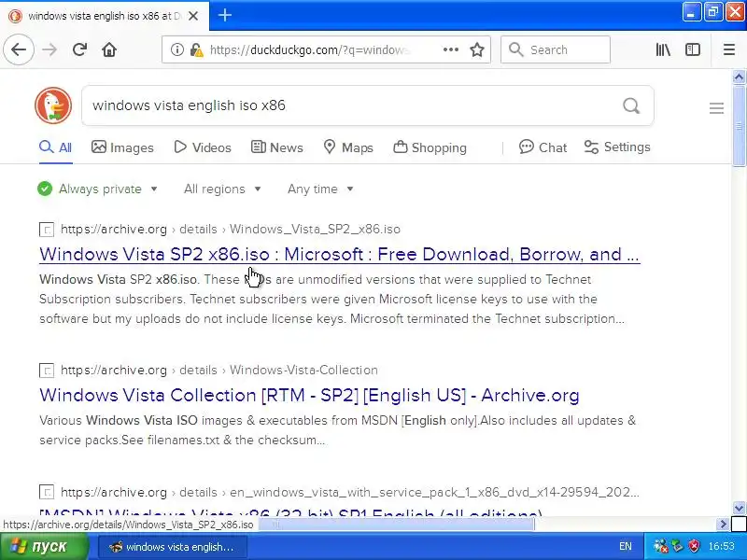Close the windows vista english tab
This screenshot has width=747, height=560.
point(193,16)
